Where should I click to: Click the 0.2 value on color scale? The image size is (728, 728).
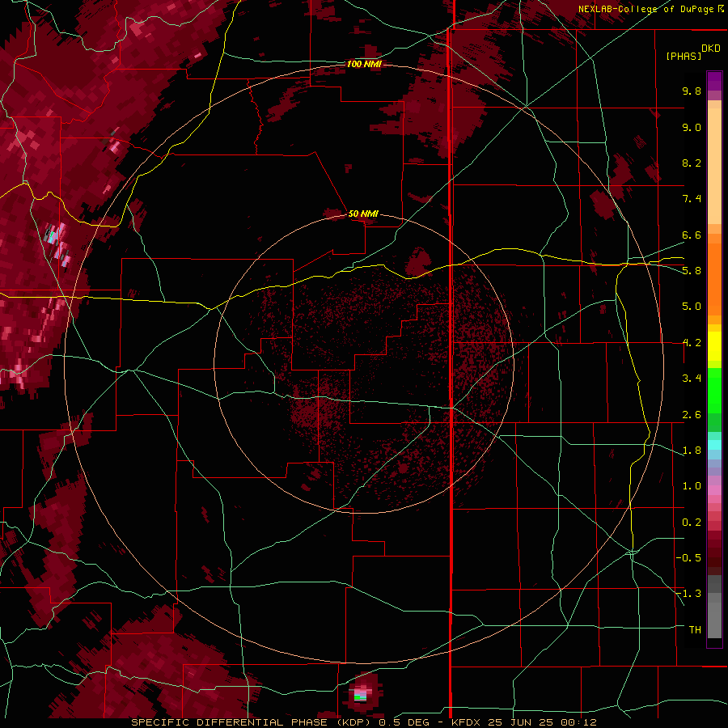point(692,523)
